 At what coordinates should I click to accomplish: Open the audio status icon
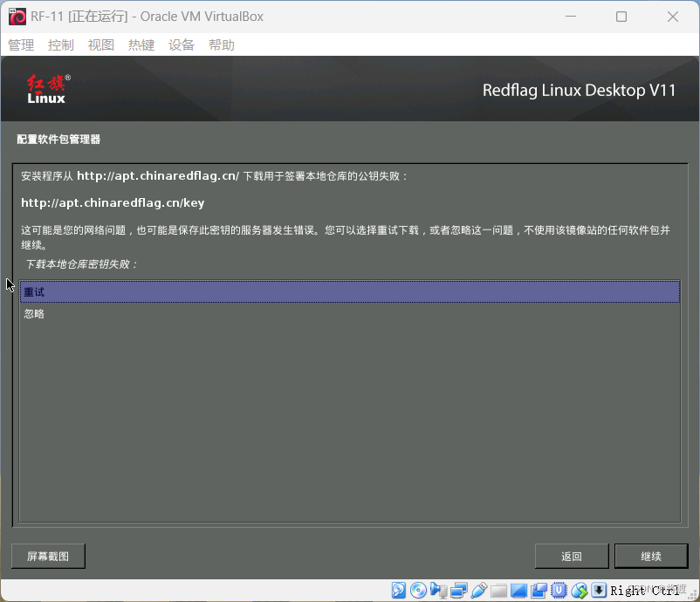[x=439, y=590]
